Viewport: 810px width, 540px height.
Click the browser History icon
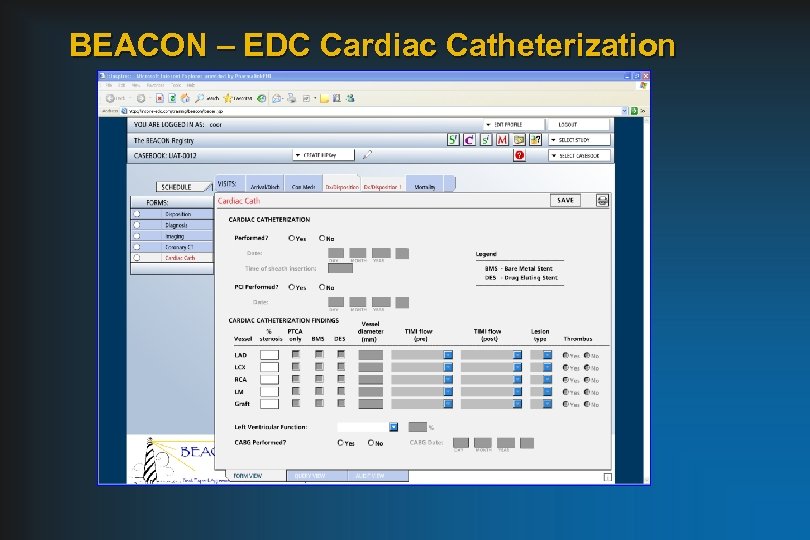[262, 98]
